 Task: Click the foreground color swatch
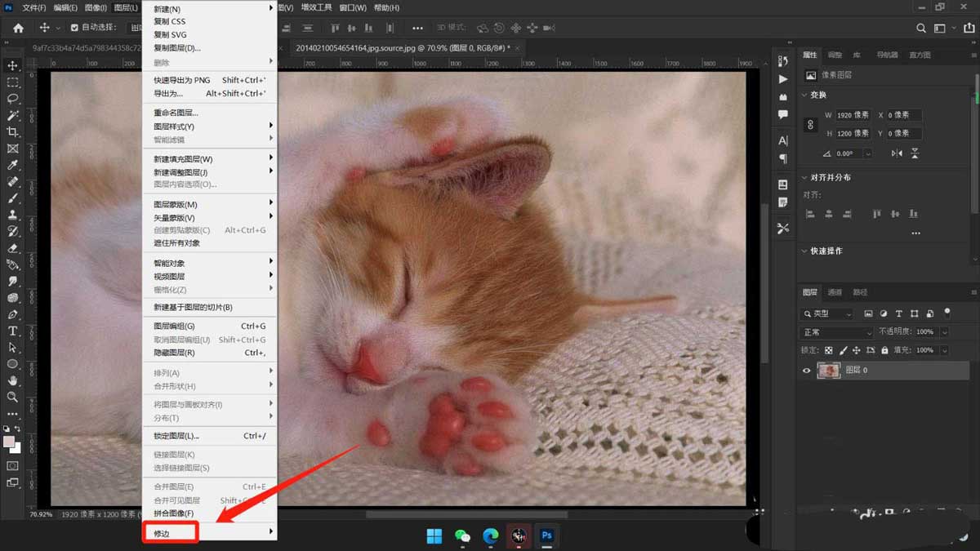tap(9, 442)
